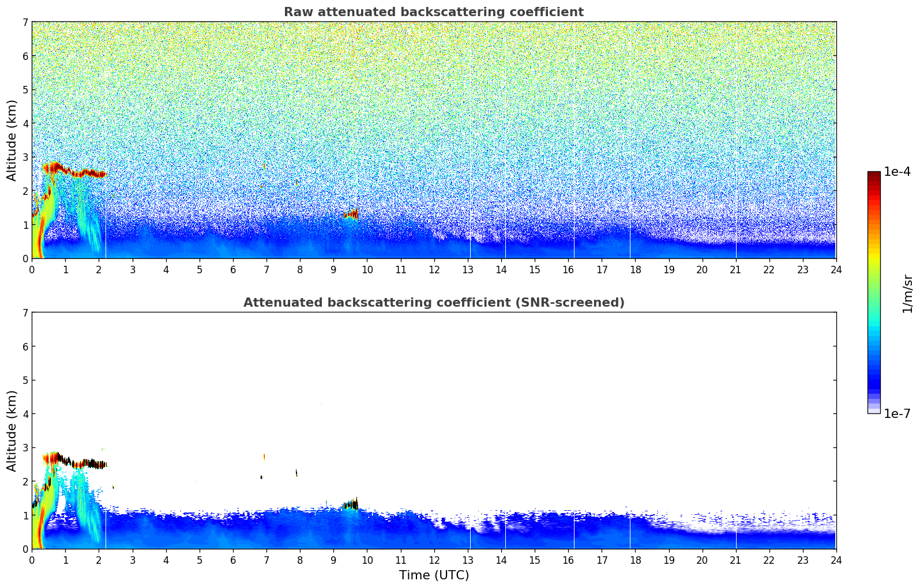Click the bottom plot's 'Altitude (km)' label

pos(12,431)
